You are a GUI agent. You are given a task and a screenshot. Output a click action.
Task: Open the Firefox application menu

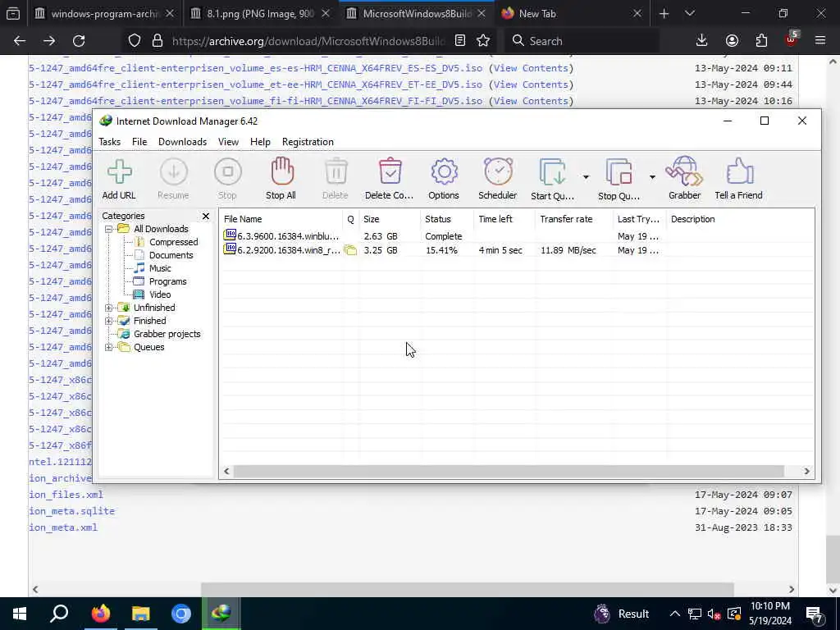[820, 41]
